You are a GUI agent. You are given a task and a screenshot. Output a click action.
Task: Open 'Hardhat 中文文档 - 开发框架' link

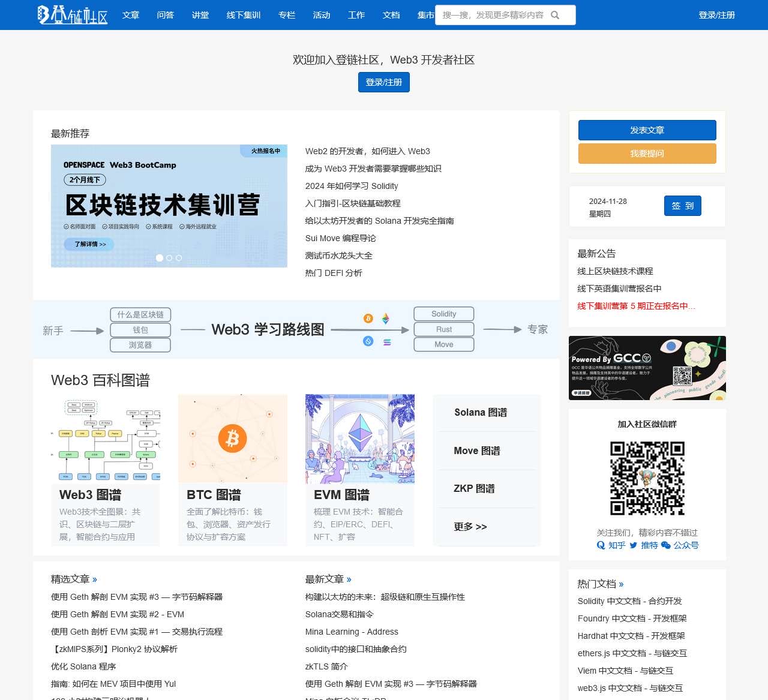(x=631, y=636)
